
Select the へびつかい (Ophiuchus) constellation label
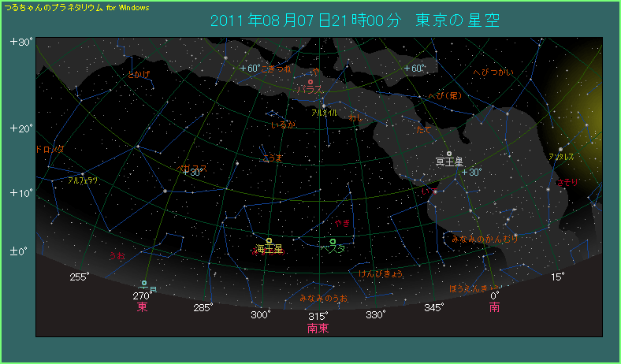[493, 72]
